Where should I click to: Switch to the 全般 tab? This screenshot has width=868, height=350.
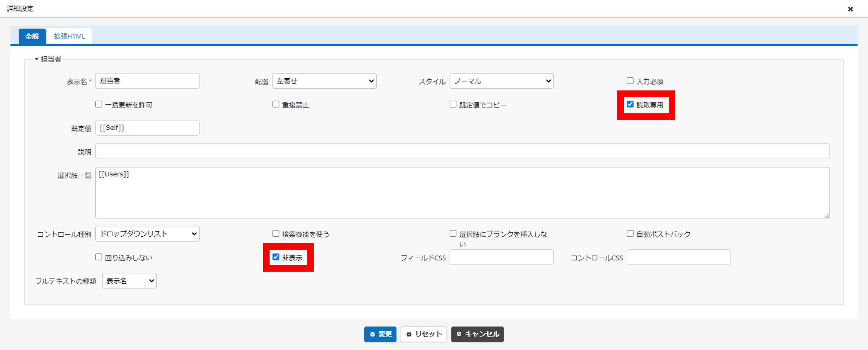pyautogui.click(x=32, y=37)
